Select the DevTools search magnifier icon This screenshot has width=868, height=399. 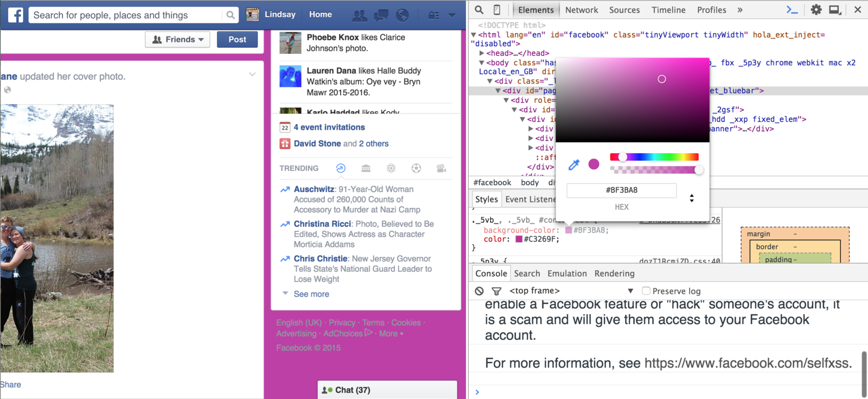[x=479, y=9]
